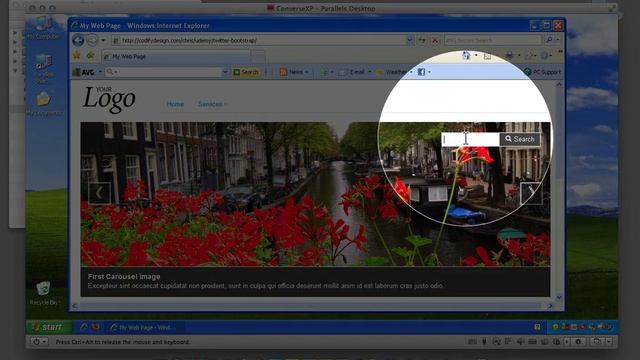The width and height of the screenshot is (640, 360).
Task: Click the Favorites star icon
Action: click(76, 56)
